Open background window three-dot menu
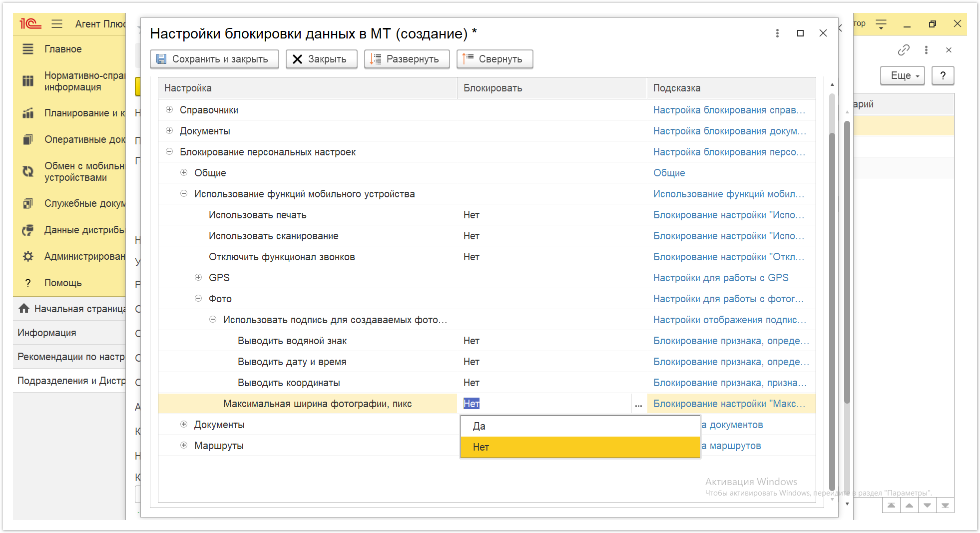980x533 pixels. point(926,50)
